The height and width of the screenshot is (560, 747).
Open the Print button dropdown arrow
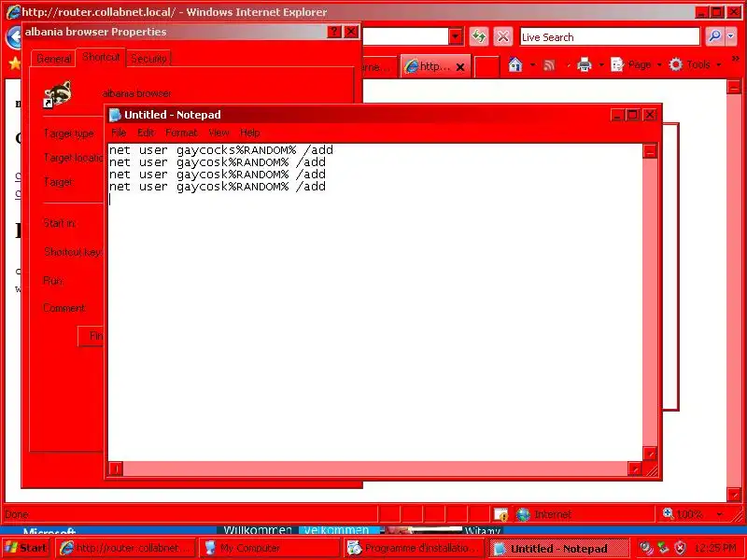[601, 64]
